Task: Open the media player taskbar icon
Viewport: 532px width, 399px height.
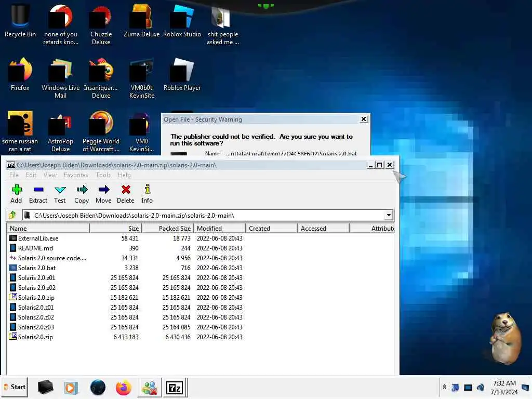Action: tap(71, 388)
